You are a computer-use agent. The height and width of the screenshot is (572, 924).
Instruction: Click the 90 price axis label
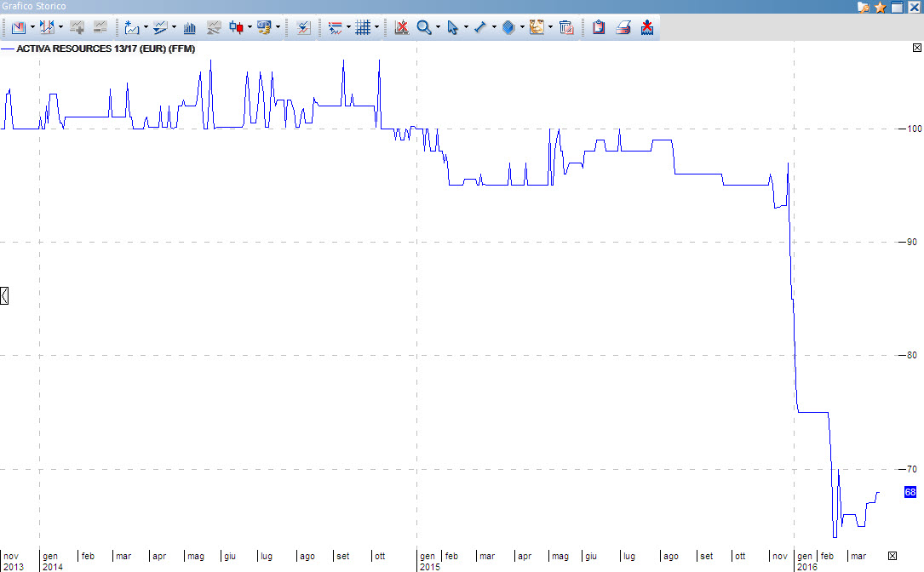click(911, 242)
